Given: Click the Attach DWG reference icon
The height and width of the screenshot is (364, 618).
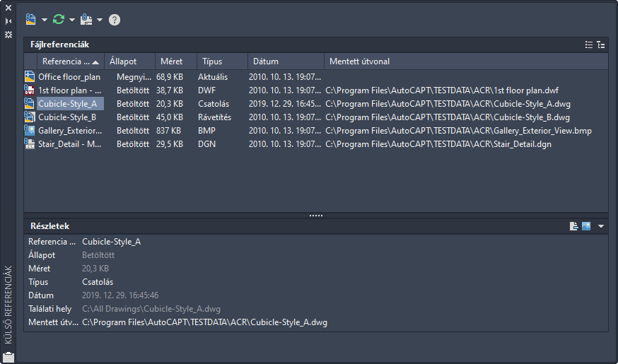Looking at the screenshot, I should (x=30, y=19).
